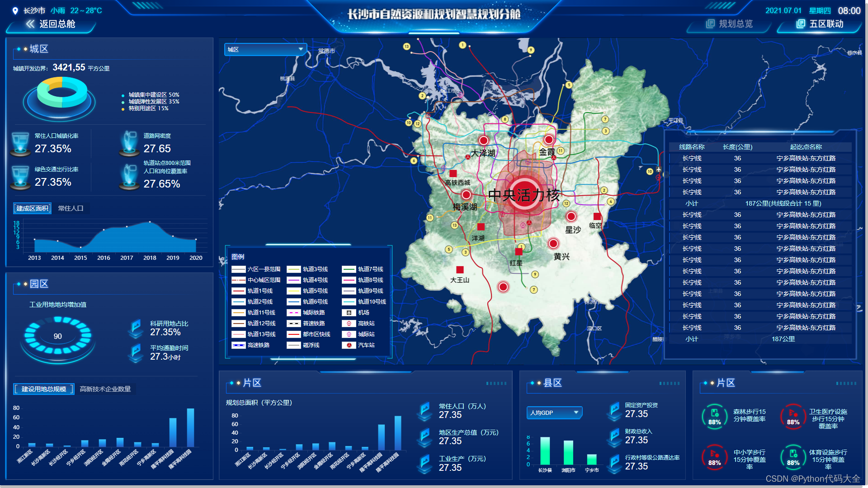The height and width of the screenshot is (488, 868).
Task: Switch chart to 常住人口
Action: pos(71,208)
